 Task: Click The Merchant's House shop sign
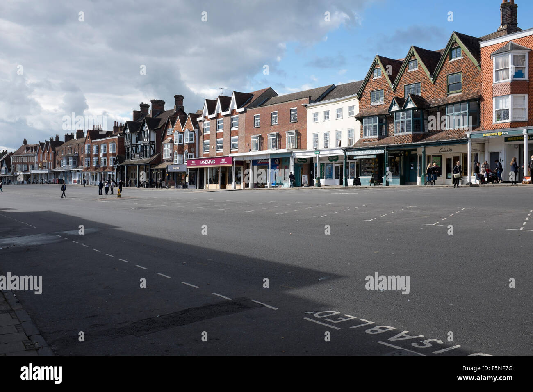tap(366, 152)
